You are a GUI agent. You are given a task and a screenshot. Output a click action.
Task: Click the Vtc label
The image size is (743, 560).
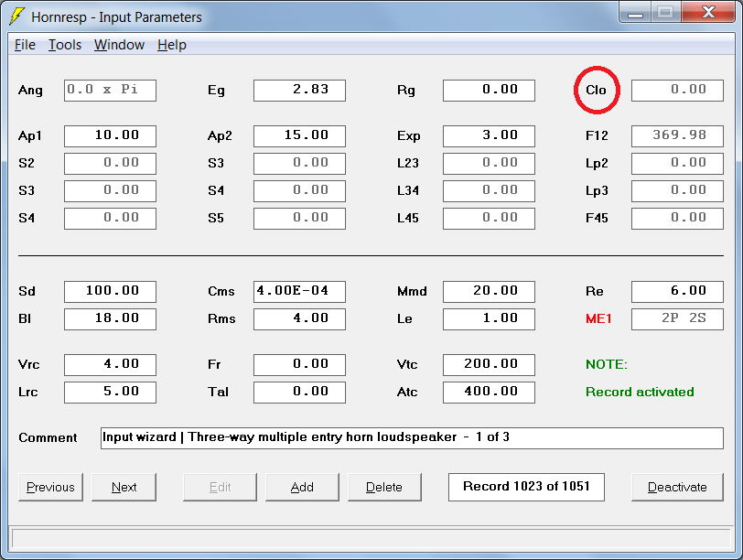tap(407, 364)
